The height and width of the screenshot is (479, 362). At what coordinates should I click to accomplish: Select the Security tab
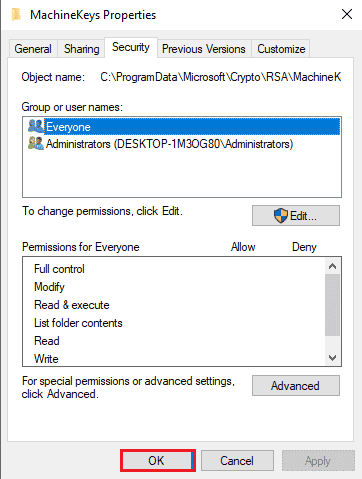131,47
